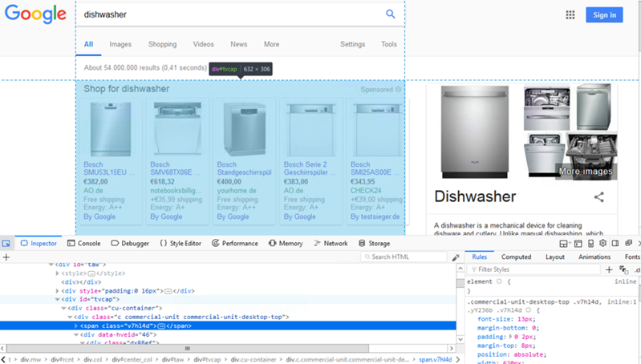Click the eyedropper color picker icon
The height and width of the screenshot is (364, 641).
456,257
